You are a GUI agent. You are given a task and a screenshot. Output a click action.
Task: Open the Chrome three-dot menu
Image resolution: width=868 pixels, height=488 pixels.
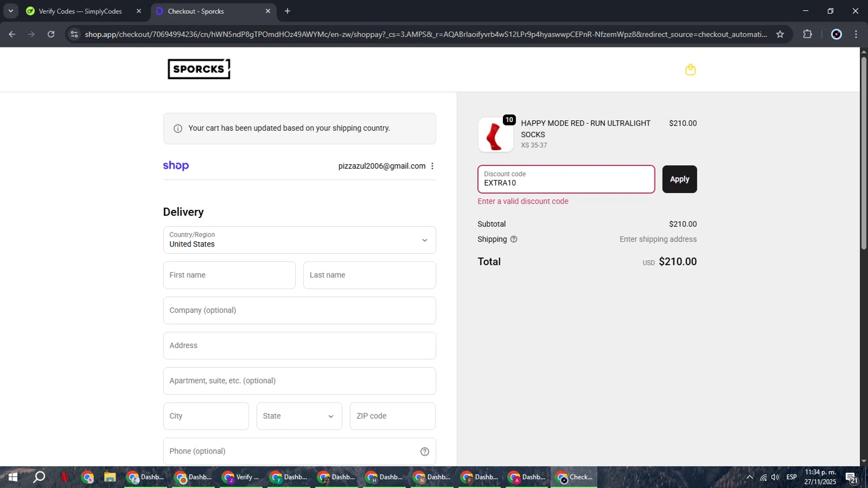point(856,34)
